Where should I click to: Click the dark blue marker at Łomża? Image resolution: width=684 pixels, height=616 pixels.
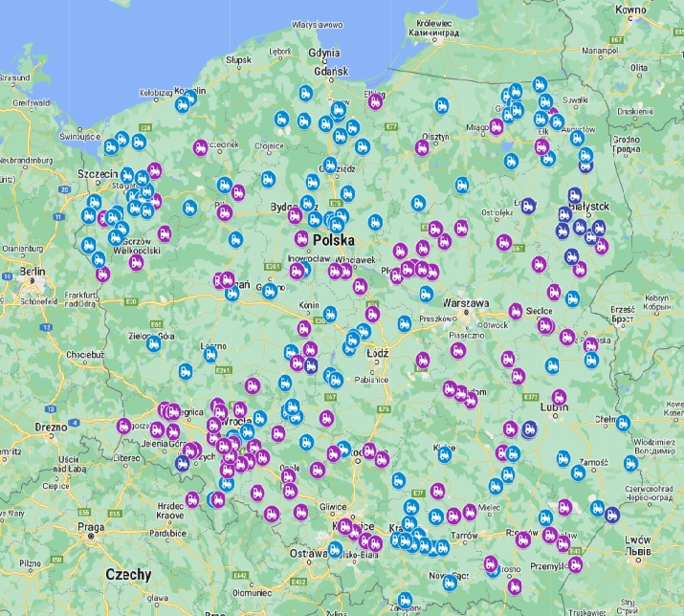click(527, 204)
